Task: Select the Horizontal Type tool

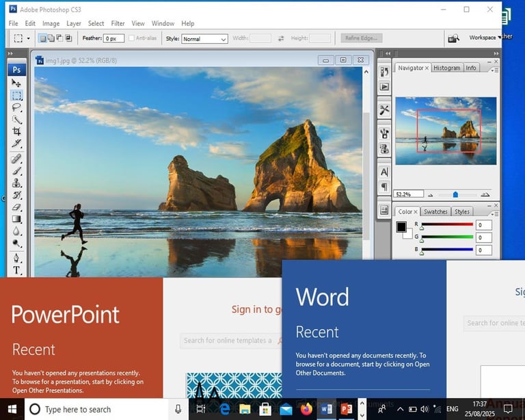Action: [16, 270]
